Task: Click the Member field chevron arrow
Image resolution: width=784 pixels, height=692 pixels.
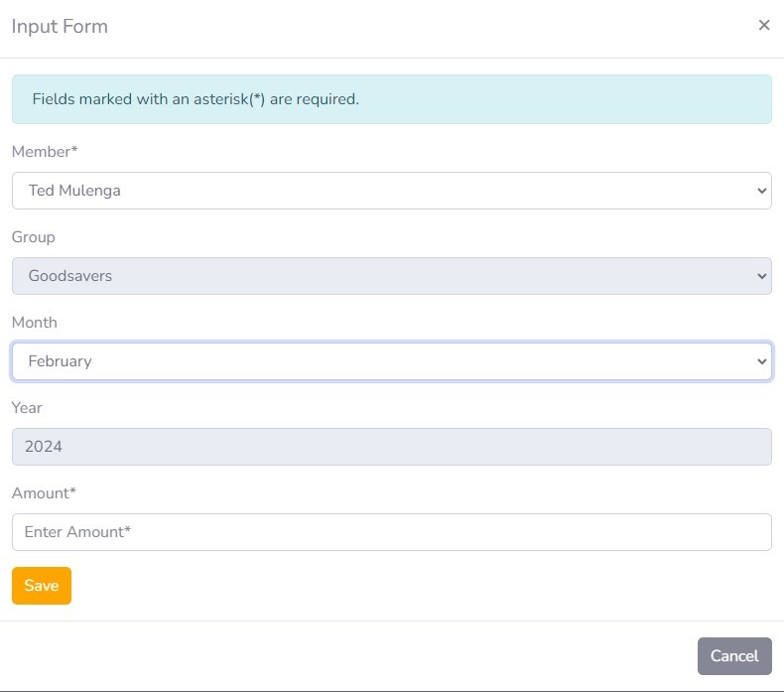Action: 761,191
